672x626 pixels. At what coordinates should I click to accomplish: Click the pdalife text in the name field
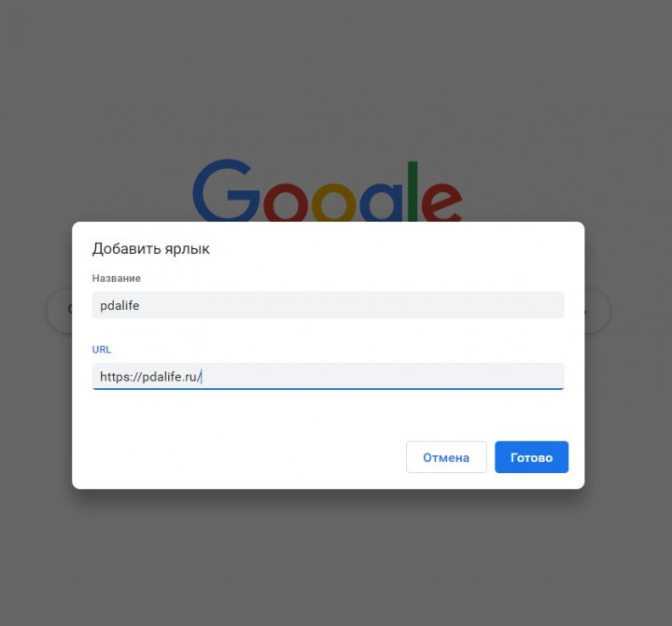point(119,305)
